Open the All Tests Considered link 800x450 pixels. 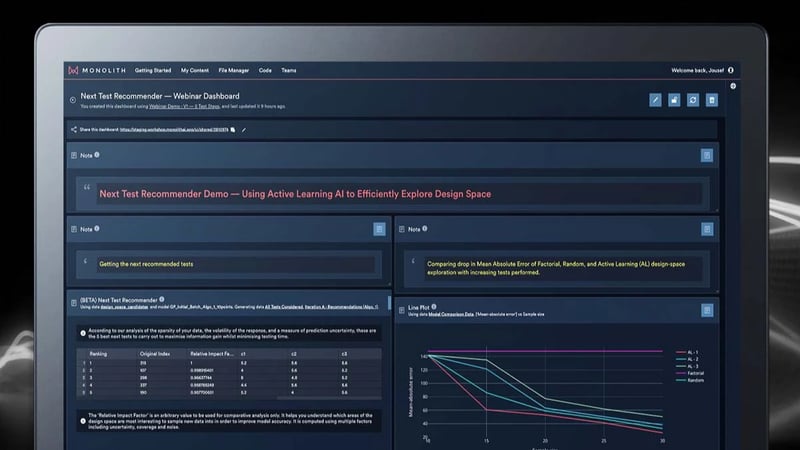point(283,307)
